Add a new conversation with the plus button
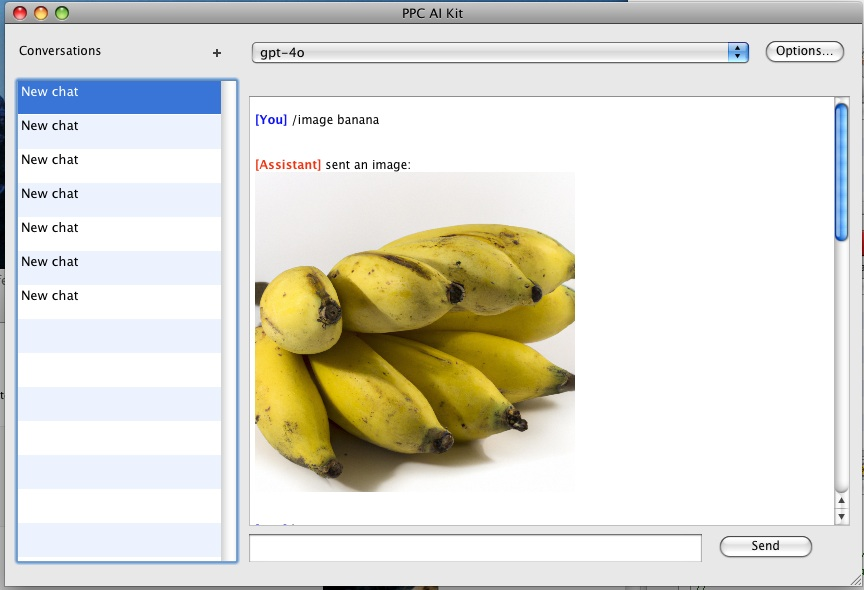 (x=217, y=53)
